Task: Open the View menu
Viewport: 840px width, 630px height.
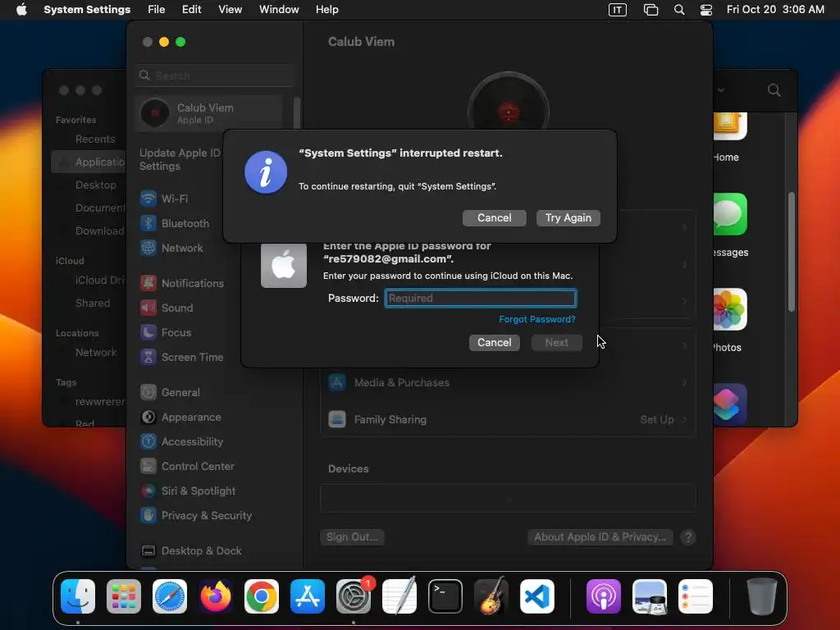Action: 230,10
